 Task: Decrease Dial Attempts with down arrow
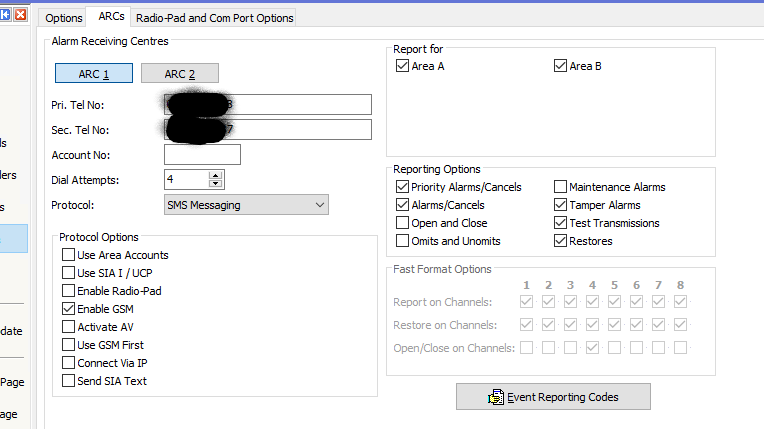(215, 184)
